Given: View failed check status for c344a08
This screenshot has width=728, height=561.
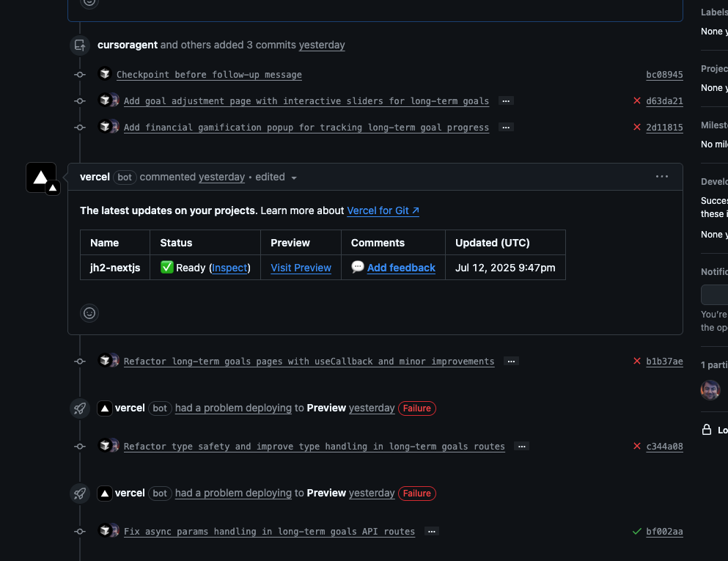Looking at the screenshot, I should (637, 446).
